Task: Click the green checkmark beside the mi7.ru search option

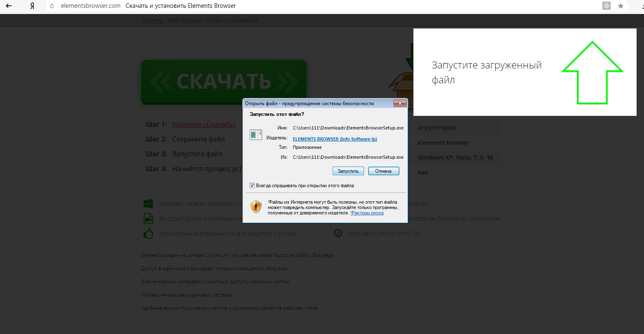Action: pos(338,233)
